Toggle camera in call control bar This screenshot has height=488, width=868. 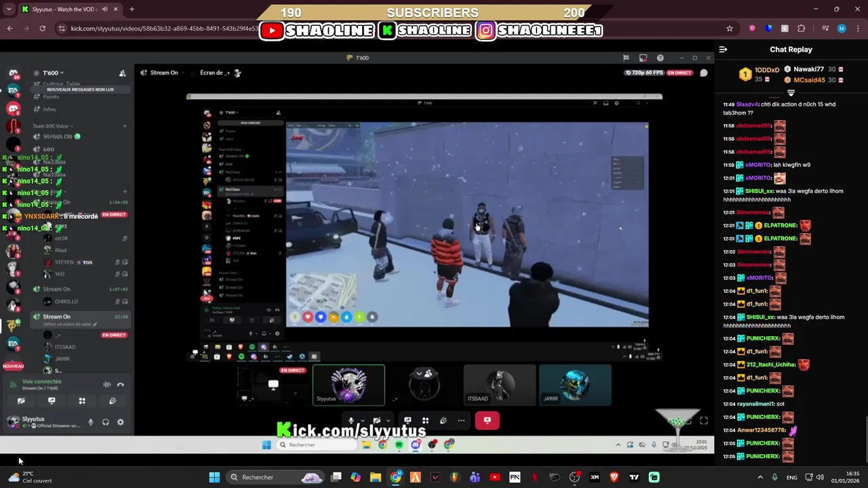click(377, 420)
